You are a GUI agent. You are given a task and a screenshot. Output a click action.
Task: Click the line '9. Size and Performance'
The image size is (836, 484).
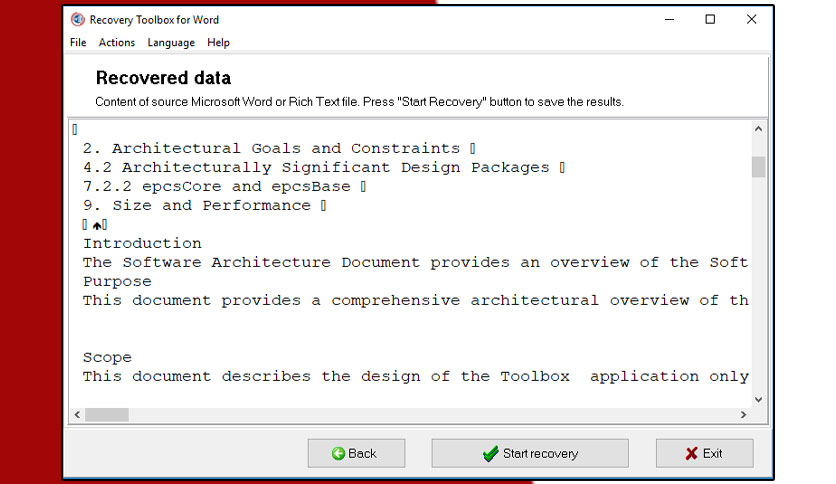click(x=204, y=206)
